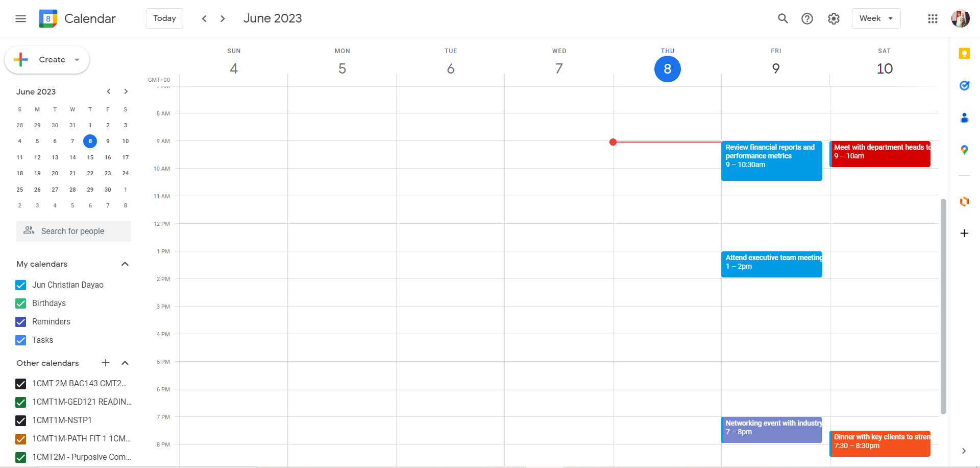
Task: Click the Today button
Action: tap(164, 19)
